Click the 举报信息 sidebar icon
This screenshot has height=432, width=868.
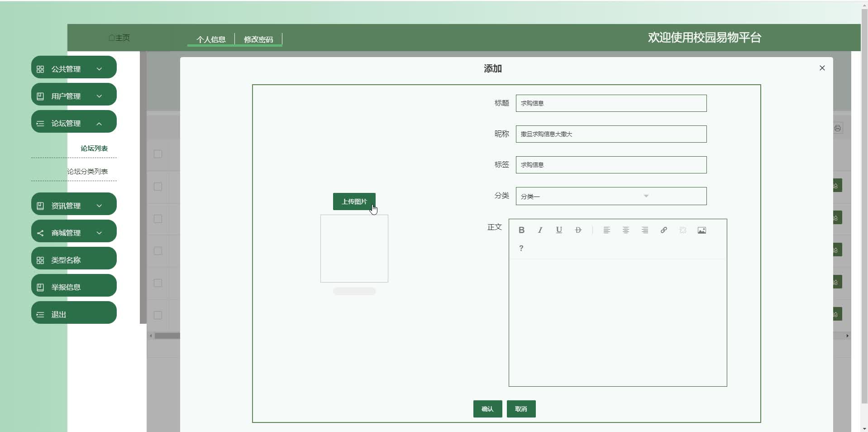(40, 288)
